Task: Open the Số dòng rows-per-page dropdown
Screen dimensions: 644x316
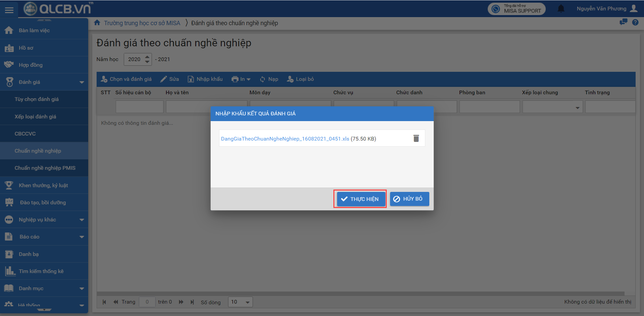Action: (x=240, y=302)
